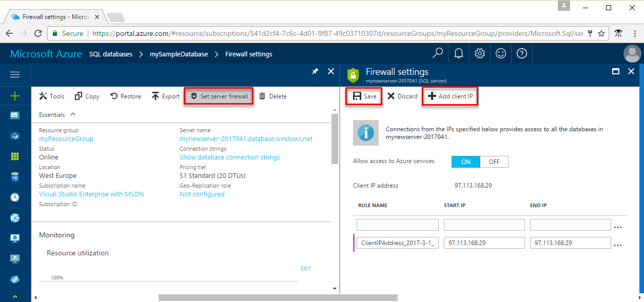Open the account avatar in Azure header
This screenshot has height=302, width=644.
tap(632, 54)
